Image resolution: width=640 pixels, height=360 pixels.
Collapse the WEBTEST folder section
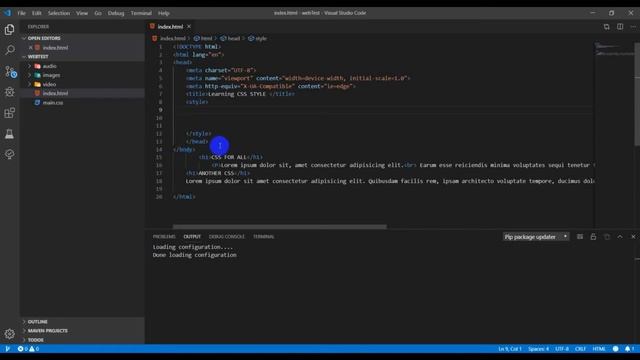82,57
